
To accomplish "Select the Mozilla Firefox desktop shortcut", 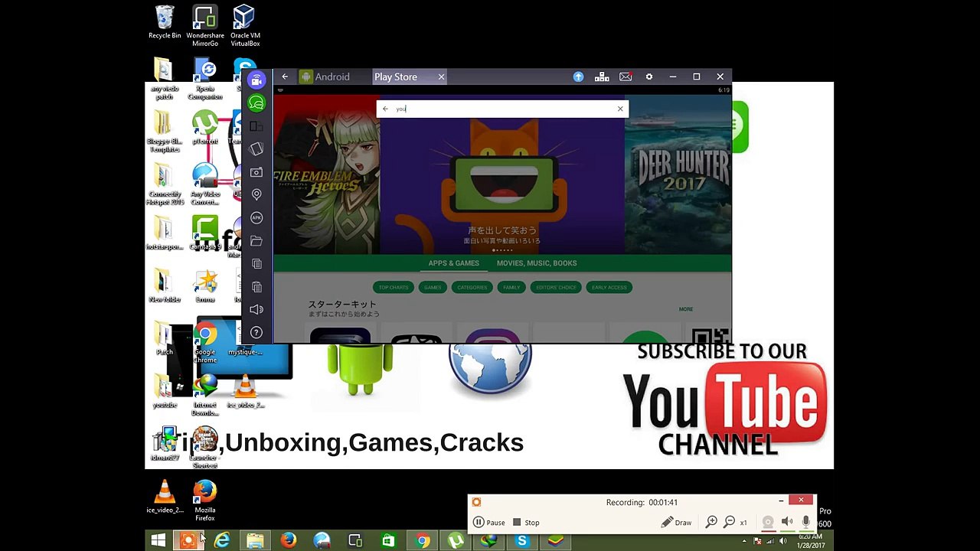I will (x=205, y=500).
